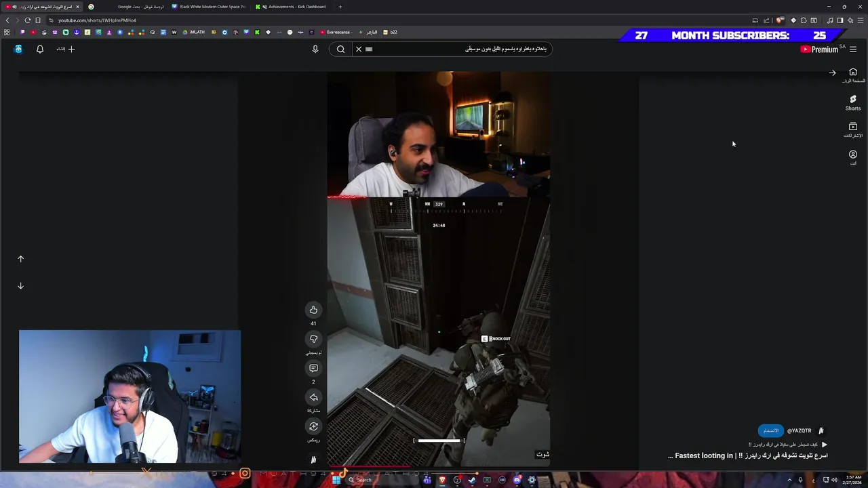868x488 pixels.
Task: Open Brave from the Windows taskbar
Action: point(442,480)
